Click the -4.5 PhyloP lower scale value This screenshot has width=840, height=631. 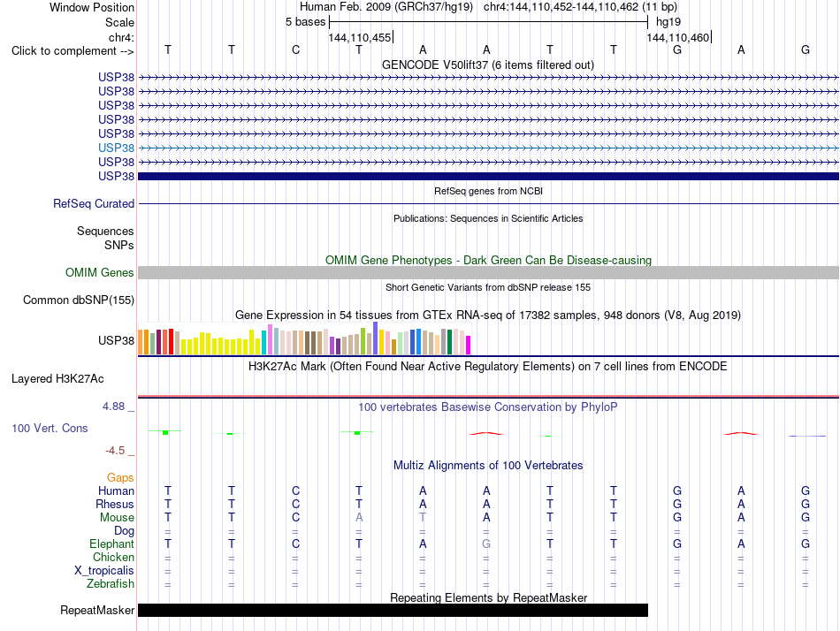[115, 451]
